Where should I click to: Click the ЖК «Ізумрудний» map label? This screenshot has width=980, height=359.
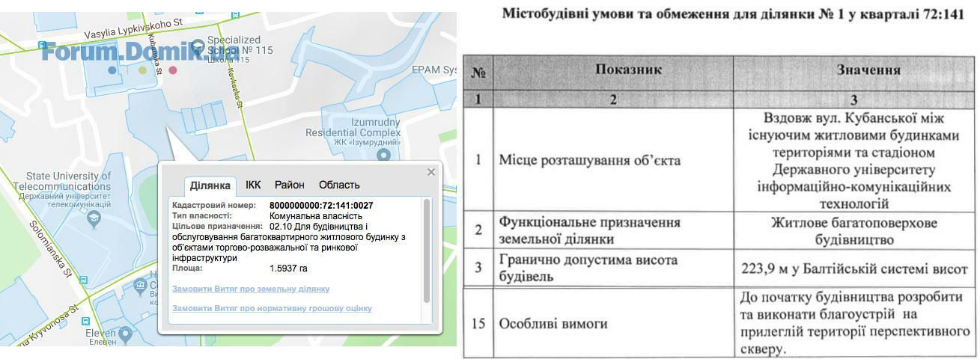(x=367, y=142)
